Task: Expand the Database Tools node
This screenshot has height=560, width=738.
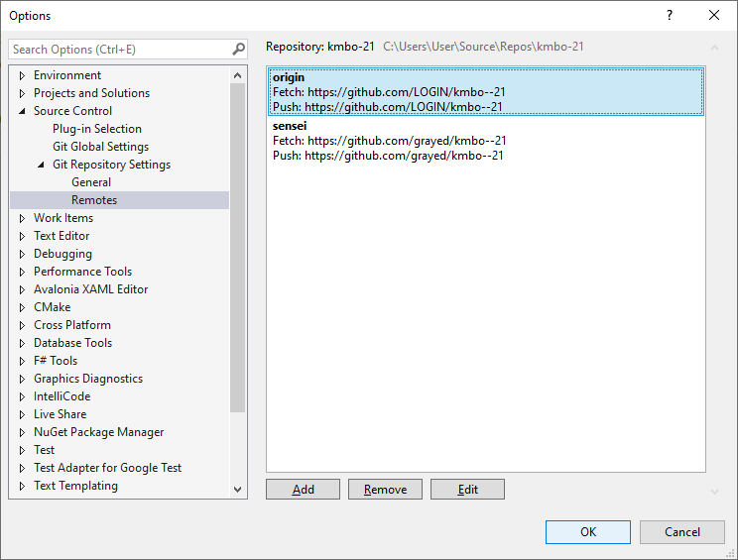Action: tap(22, 343)
